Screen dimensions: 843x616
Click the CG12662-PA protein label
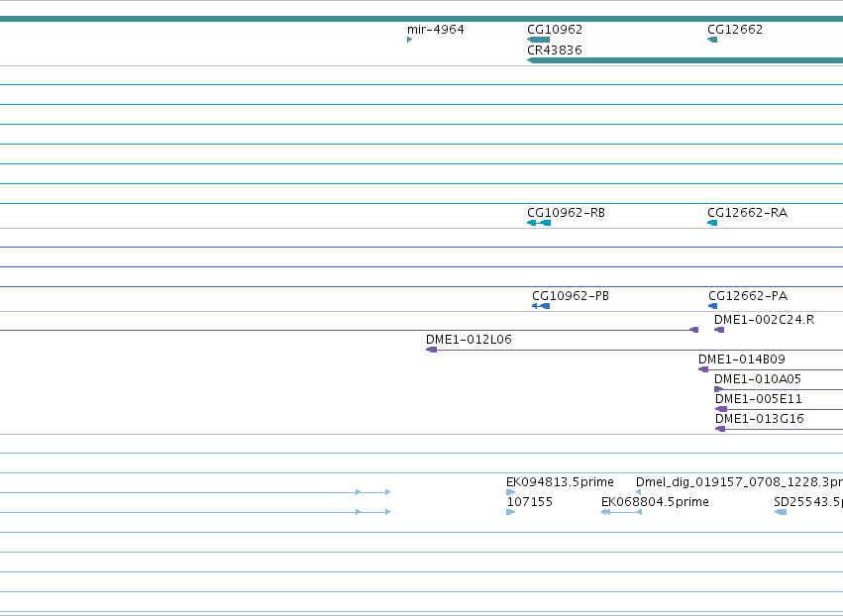coord(748,296)
